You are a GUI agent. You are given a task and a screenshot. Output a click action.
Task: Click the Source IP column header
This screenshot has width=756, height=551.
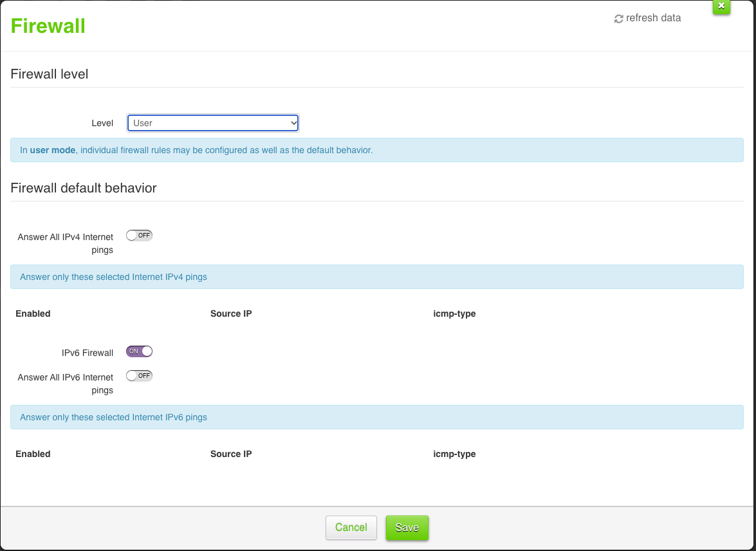tap(230, 313)
